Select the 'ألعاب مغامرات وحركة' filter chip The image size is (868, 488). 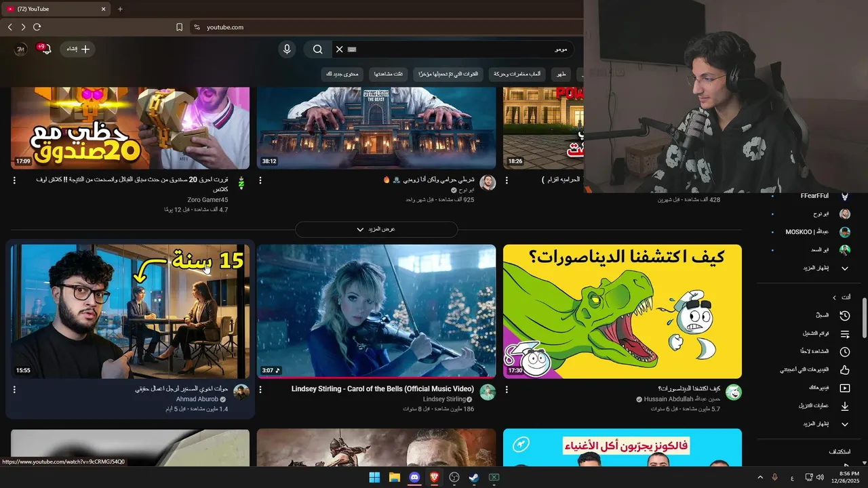tap(517, 73)
